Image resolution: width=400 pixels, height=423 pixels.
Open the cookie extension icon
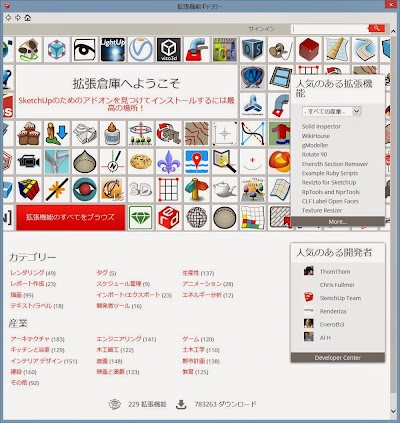(x=141, y=161)
